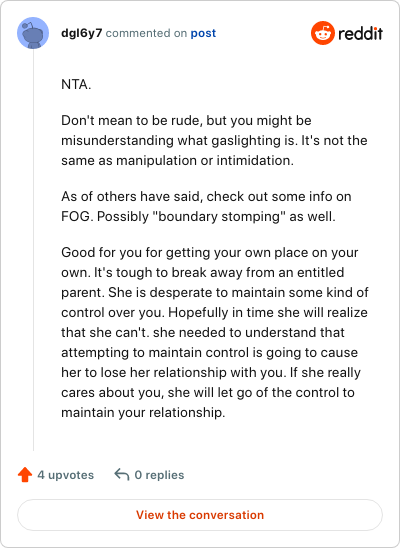Open "View the conversation" button
Viewport: 400px width, 548px height.
[200, 515]
